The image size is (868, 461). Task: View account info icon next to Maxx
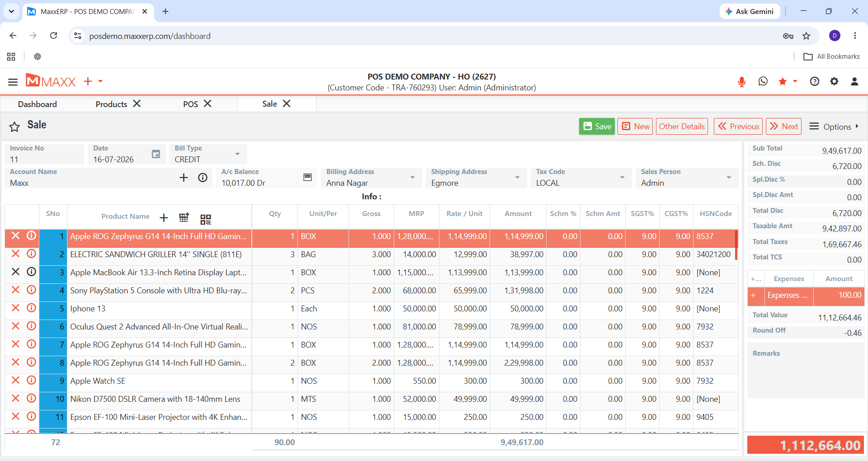[203, 178]
